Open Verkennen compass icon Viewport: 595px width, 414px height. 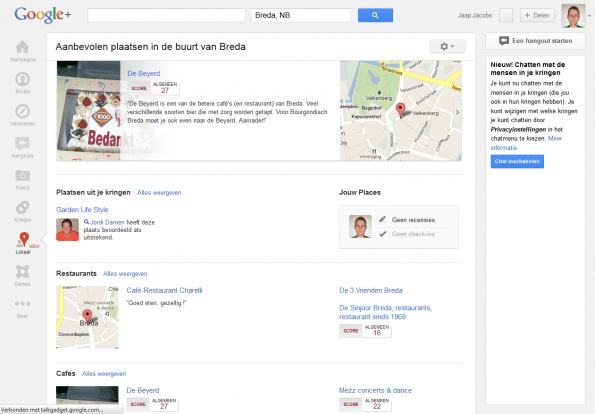[x=22, y=112]
